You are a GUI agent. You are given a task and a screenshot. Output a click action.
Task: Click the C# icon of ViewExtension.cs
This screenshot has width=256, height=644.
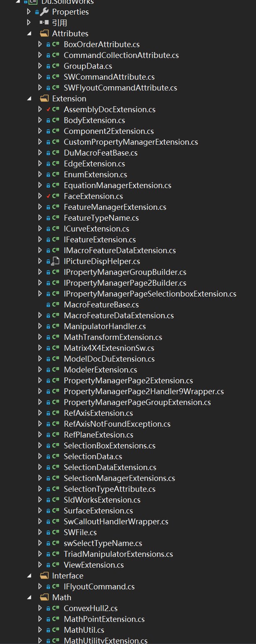(x=56, y=565)
